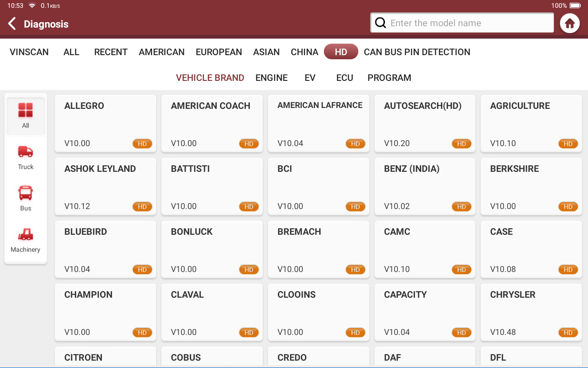Filter by Machinery category icon

coord(26,240)
